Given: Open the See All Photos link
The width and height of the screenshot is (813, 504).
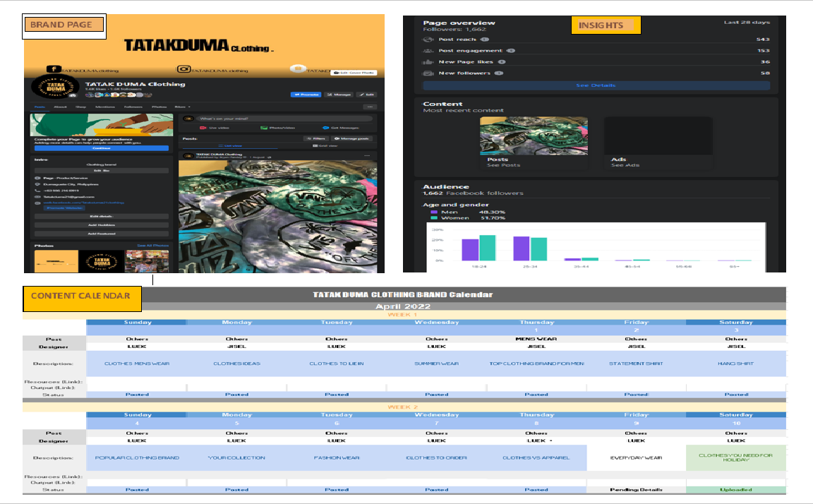Looking at the screenshot, I should [x=153, y=246].
